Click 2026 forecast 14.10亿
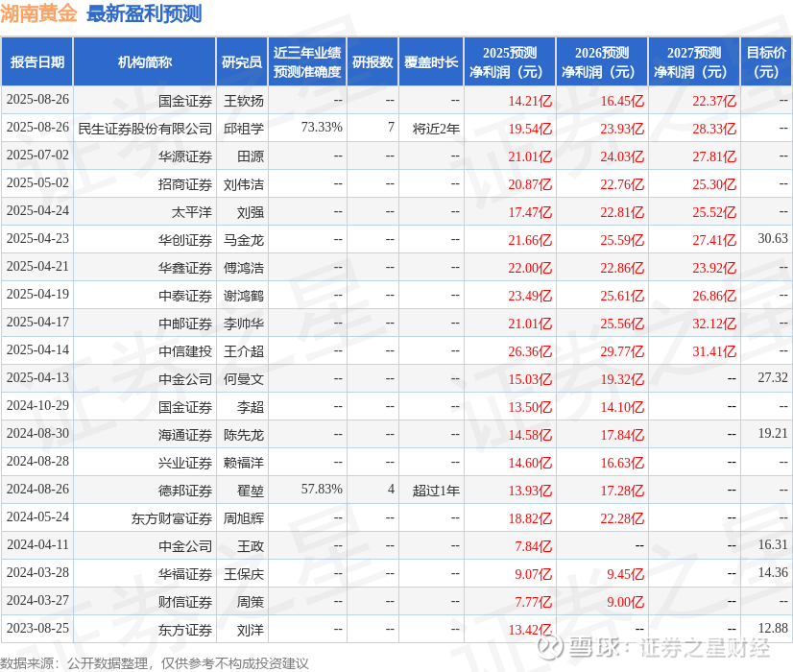The image size is (793, 672). (x=622, y=407)
